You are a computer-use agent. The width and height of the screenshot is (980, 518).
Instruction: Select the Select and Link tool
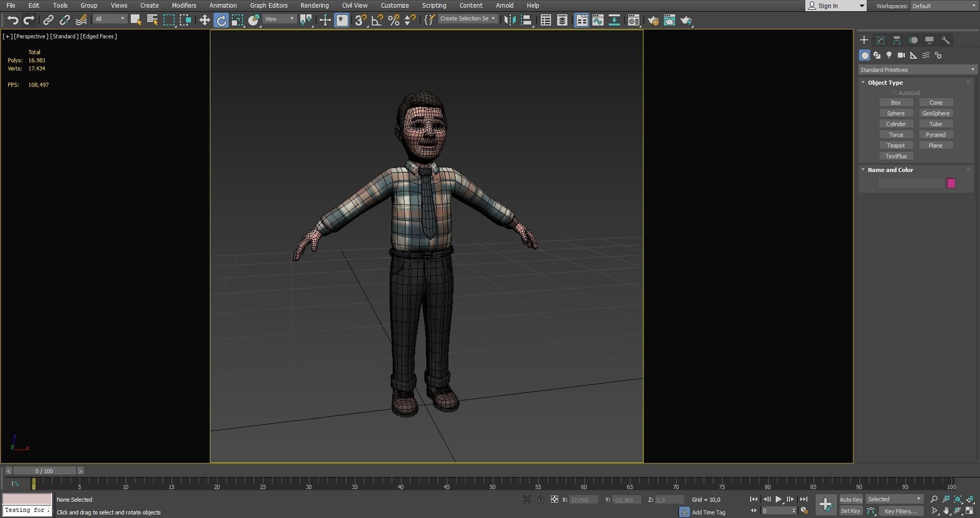[x=49, y=20]
